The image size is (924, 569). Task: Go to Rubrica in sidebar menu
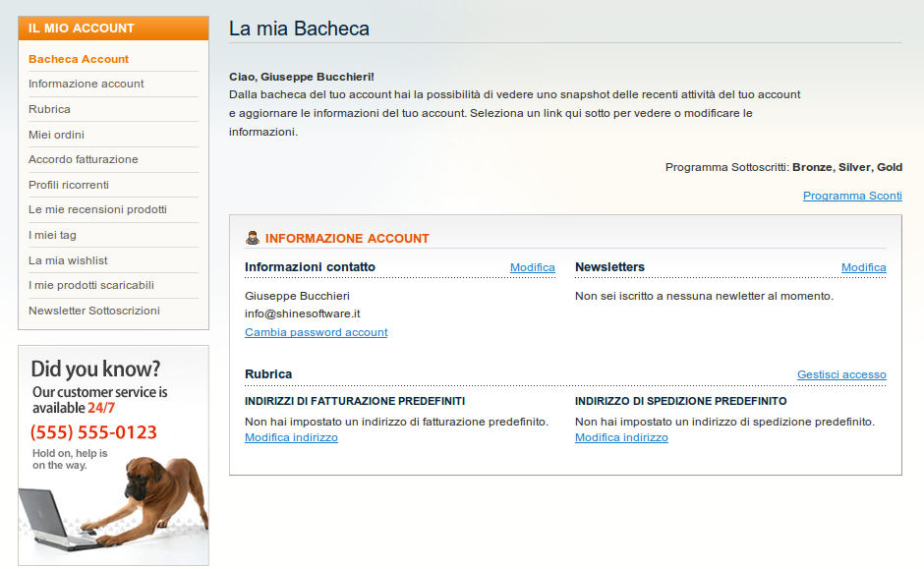pyautogui.click(x=49, y=109)
